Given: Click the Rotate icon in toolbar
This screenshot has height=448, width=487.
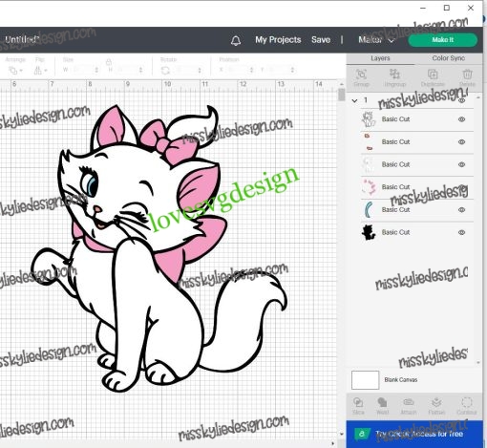Looking at the screenshot, I should 165,71.
